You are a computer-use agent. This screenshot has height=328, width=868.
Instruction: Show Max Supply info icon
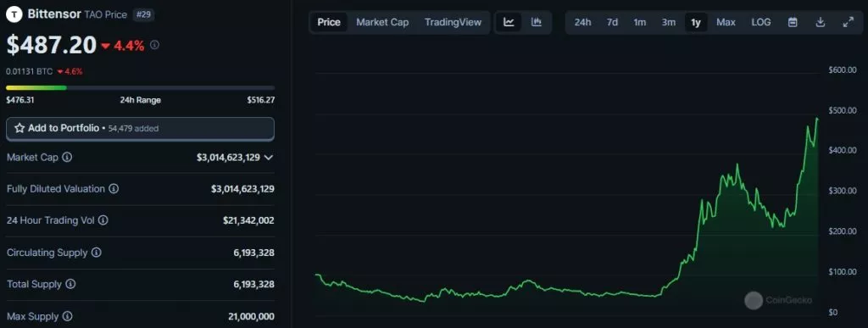pyautogui.click(x=67, y=317)
